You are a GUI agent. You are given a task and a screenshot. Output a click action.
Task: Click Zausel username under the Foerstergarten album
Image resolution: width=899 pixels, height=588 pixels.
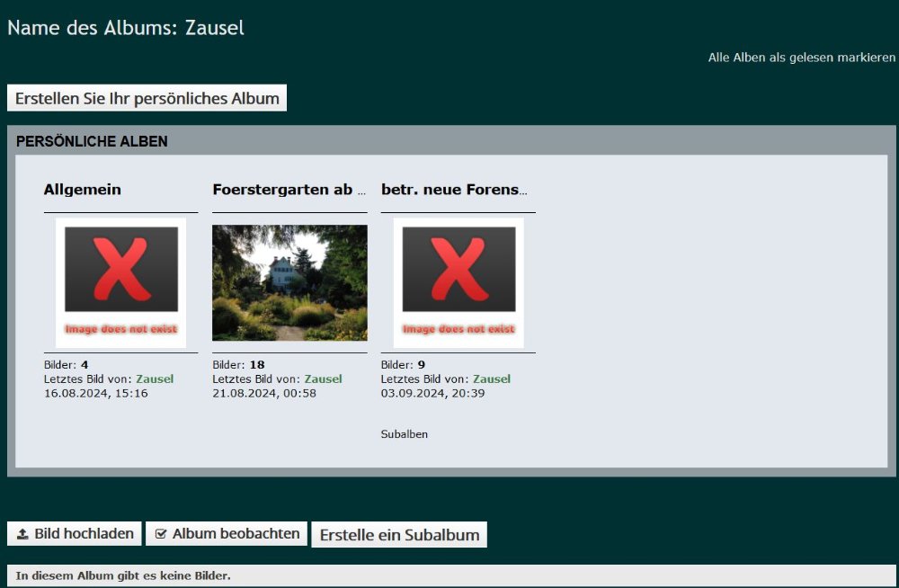(x=323, y=379)
